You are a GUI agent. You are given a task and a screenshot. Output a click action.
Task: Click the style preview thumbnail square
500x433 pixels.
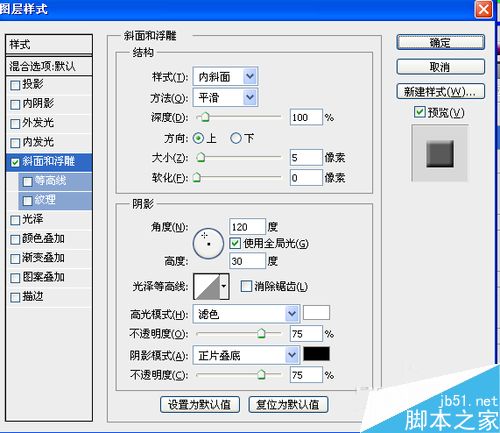pos(440,153)
